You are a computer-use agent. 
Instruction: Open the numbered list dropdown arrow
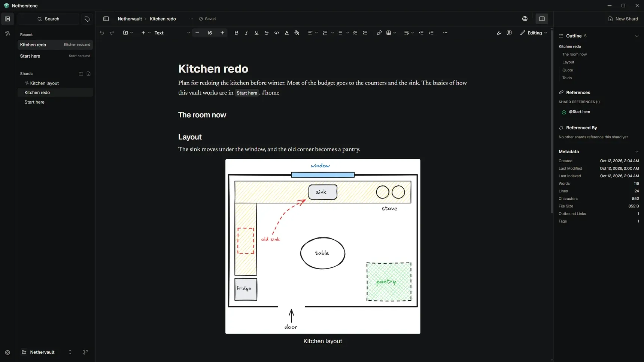tap(332, 33)
